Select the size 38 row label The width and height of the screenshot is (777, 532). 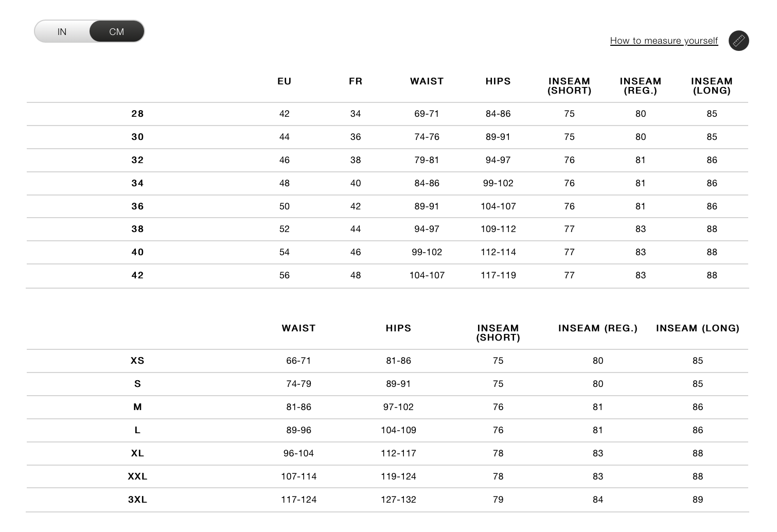[x=137, y=229]
